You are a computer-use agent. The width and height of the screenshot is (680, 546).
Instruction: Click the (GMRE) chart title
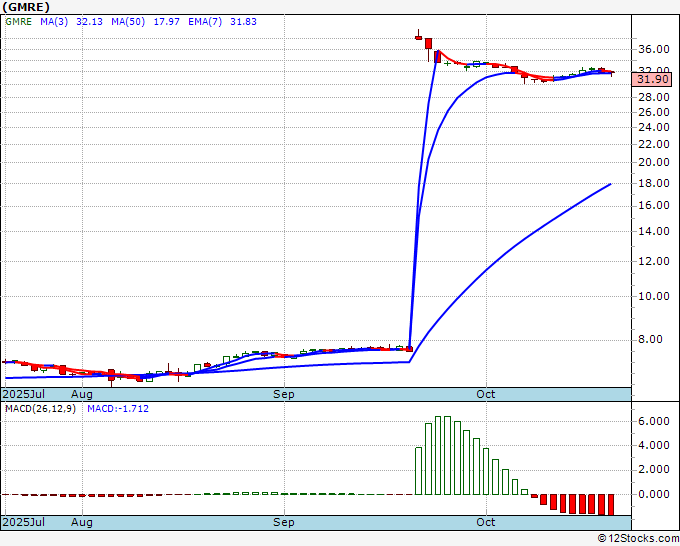point(26,7)
